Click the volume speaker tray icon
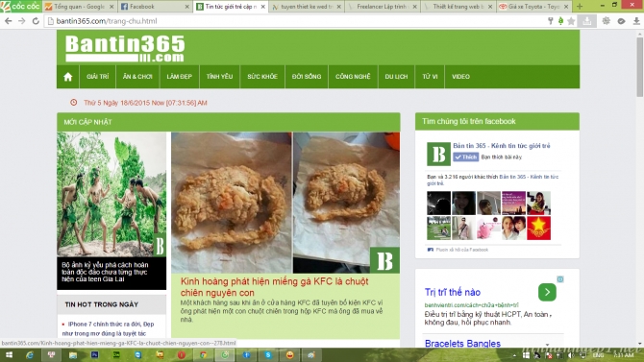The height and width of the screenshot is (362, 644). pyautogui.click(x=571, y=355)
